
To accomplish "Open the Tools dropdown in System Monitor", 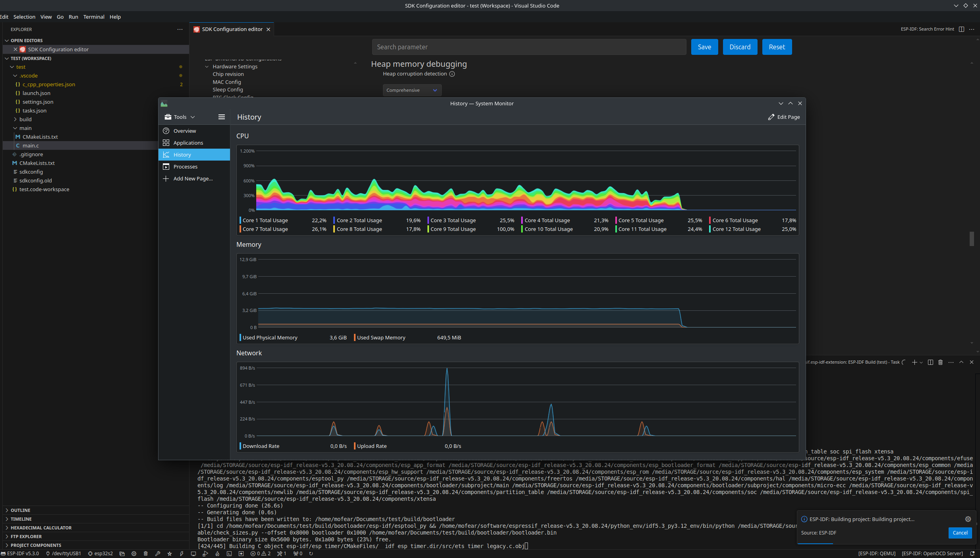I will click(180, 117).
